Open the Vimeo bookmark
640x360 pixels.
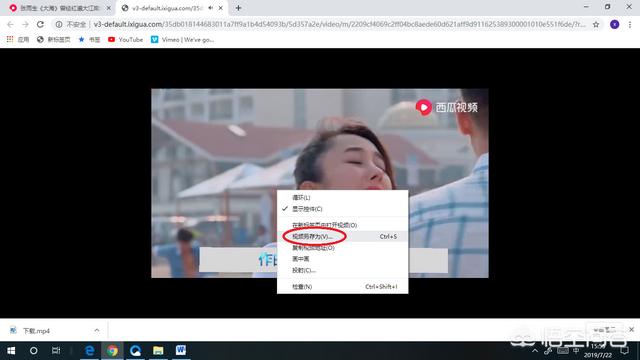pyautogui.click(x=182, y=40)
